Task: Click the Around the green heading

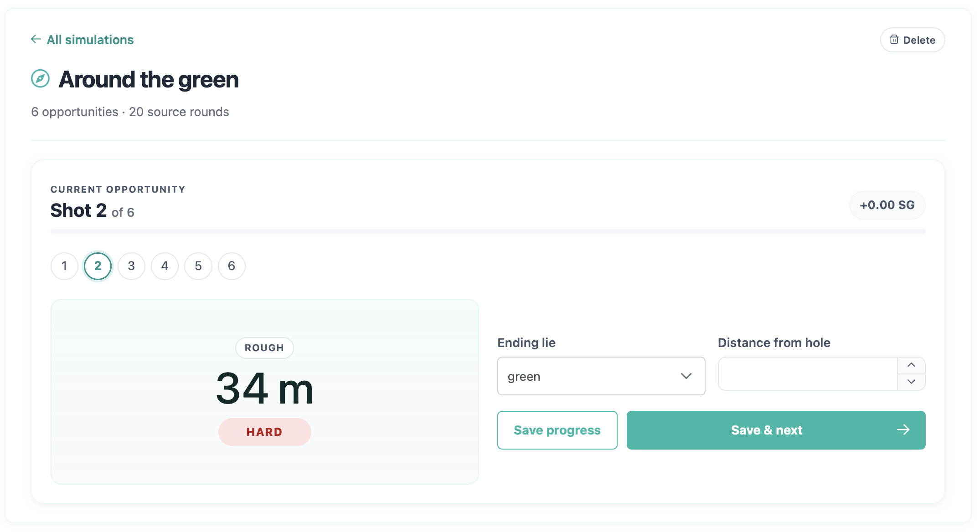Action: pyautogui.click(x=149, y=80)
